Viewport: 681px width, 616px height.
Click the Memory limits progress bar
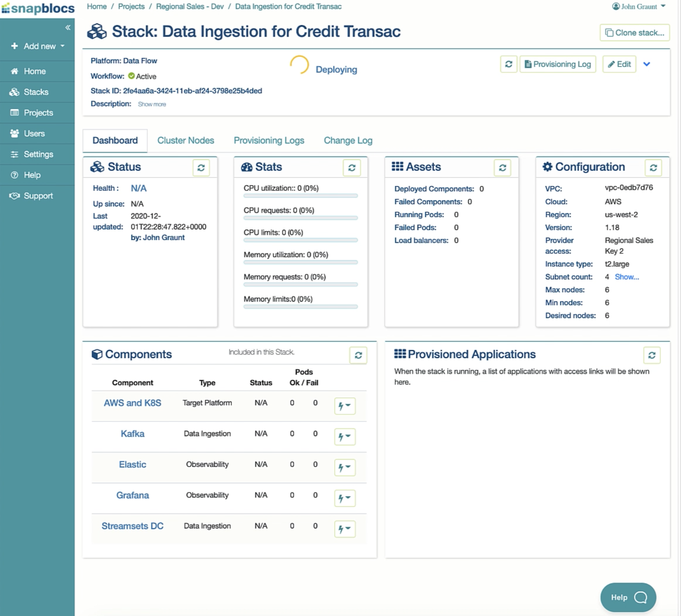pos(301,307)
